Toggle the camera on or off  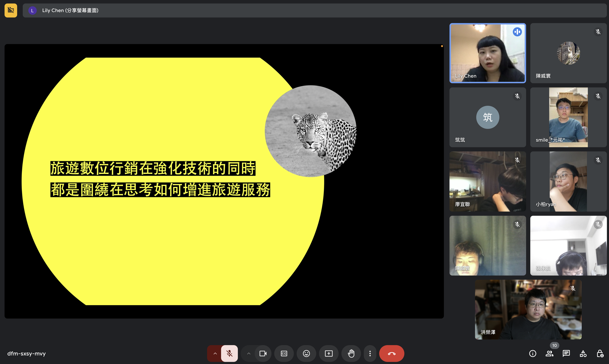point(263,354)
